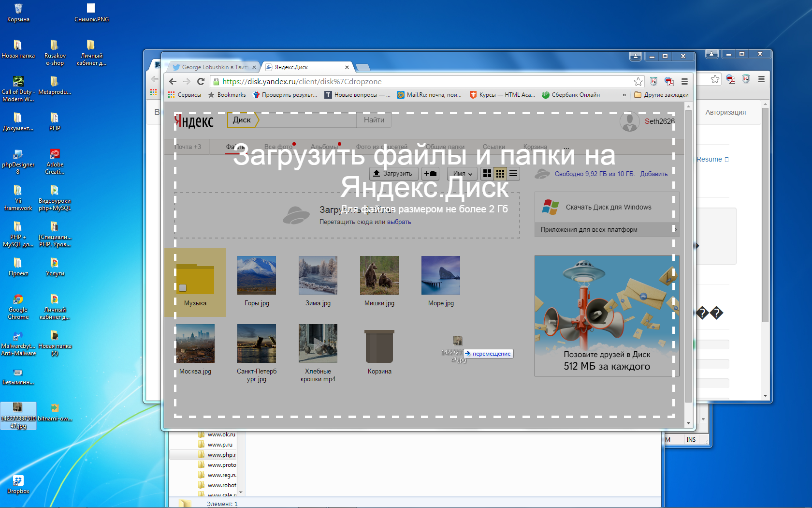Open the Ссылки tab
This screenshot has width=812, height=508.
coord(494,147)
